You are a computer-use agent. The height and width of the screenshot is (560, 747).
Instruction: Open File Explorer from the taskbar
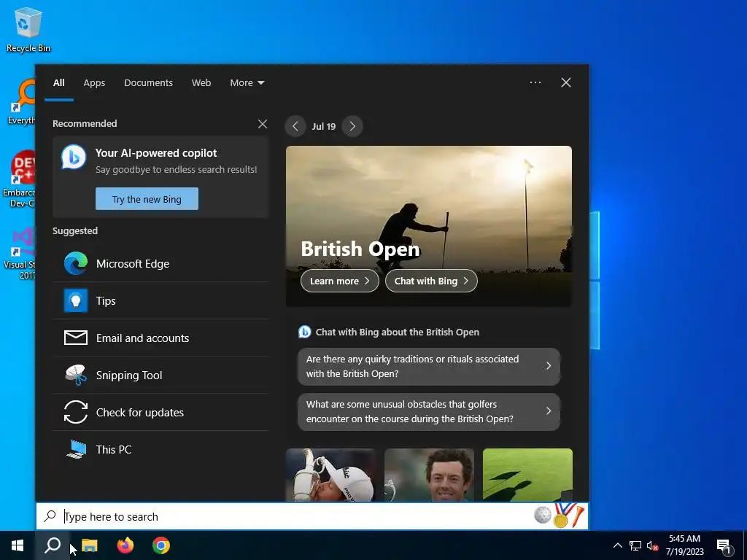pos(89,545)
